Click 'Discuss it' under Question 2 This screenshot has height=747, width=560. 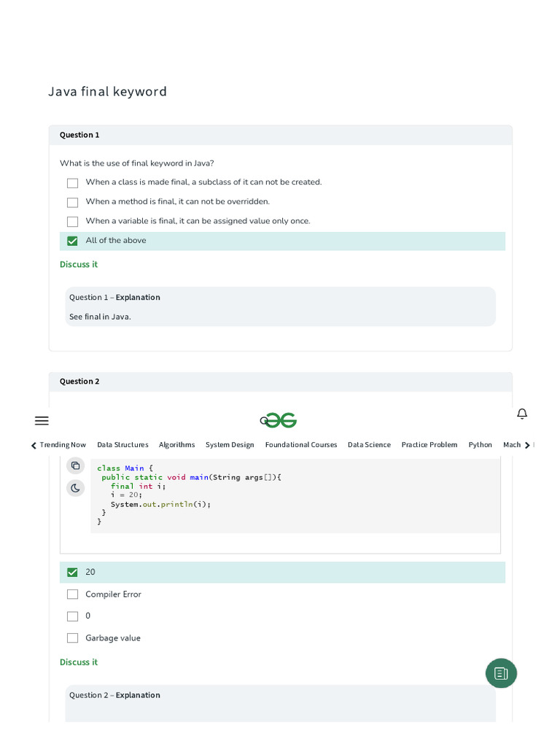pos(79,662)
